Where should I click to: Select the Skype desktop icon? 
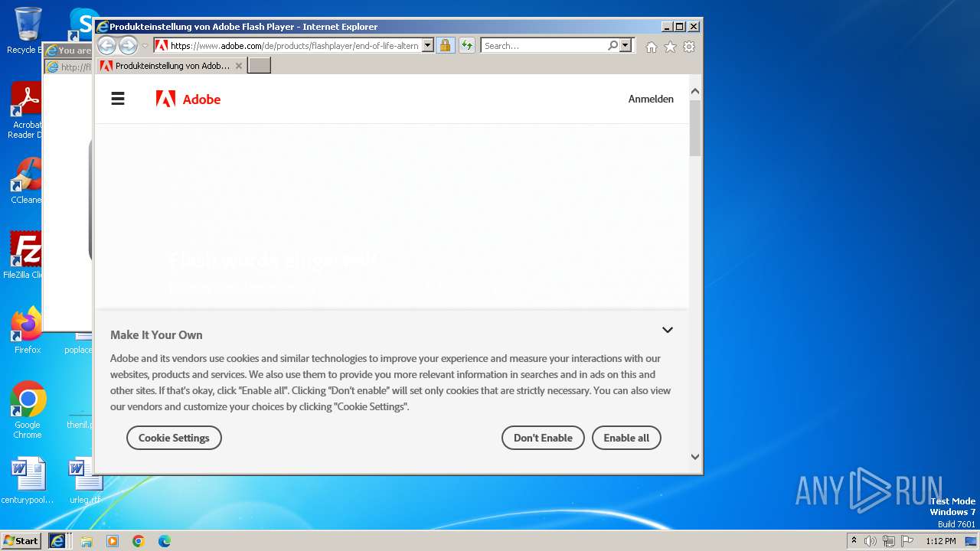point(83,23)
